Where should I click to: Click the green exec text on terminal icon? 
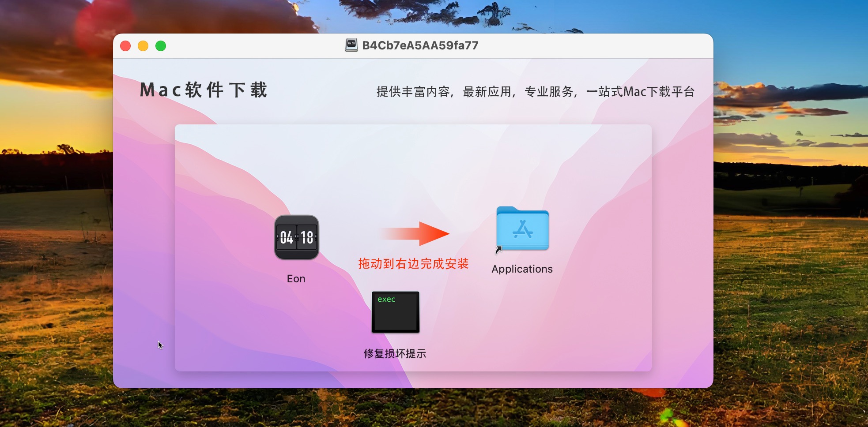(386, 299)
